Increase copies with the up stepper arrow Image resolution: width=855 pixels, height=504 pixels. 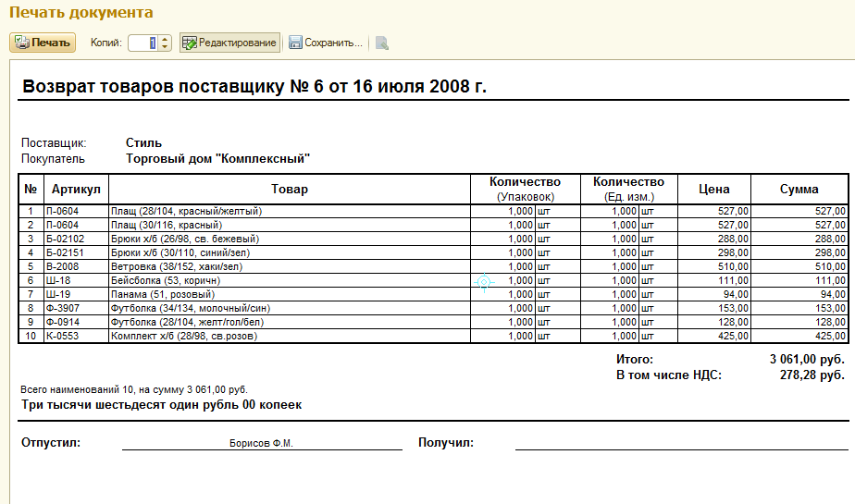tap(165, 39)
